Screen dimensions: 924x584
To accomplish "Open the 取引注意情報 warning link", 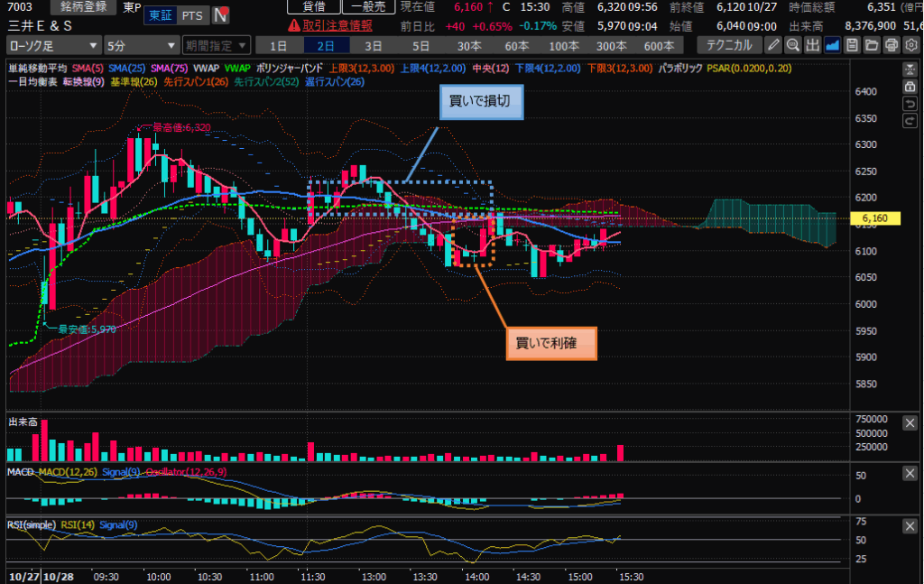I will pyautogui.click(x=337, y=24).
